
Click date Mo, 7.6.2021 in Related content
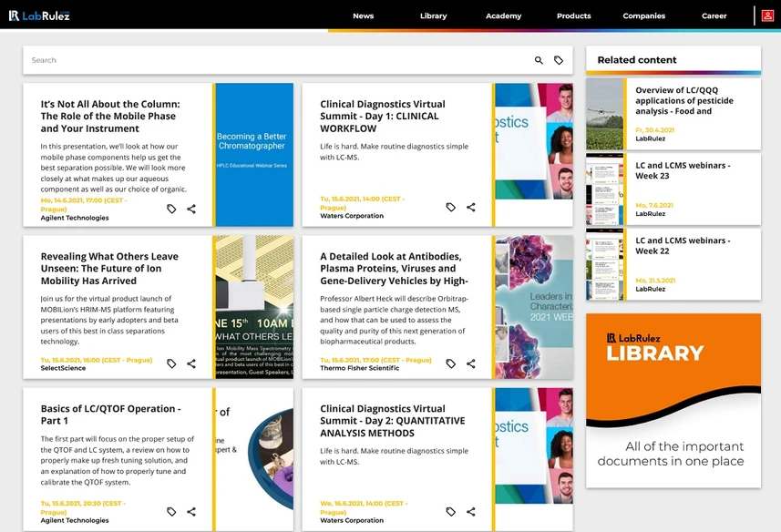(x=654, y=206)
